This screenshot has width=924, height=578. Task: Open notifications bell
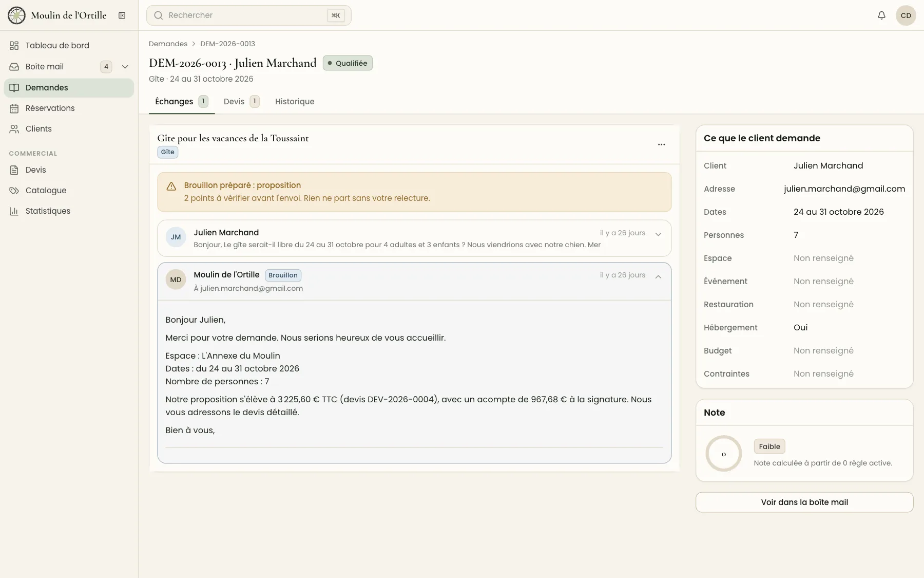pyautogui.click(x=881, y=15)
